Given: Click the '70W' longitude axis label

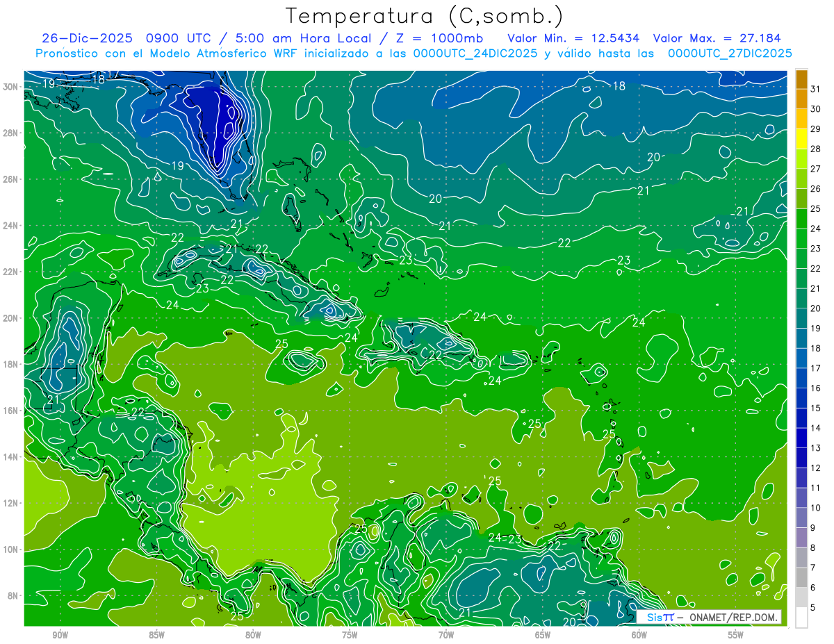Looking at the screenshot, I should pyautogui.click(x=446, y=635).
